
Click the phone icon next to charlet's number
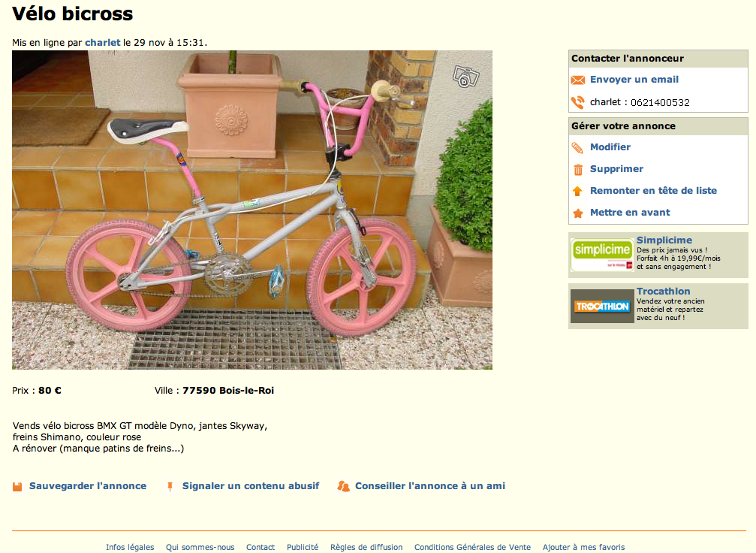click(577, 102)
